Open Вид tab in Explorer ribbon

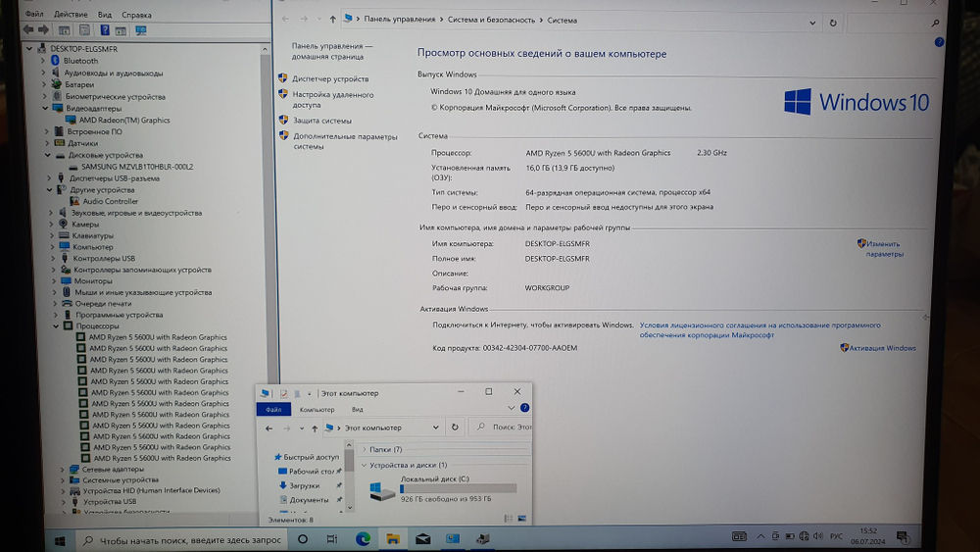click(357, 410)
